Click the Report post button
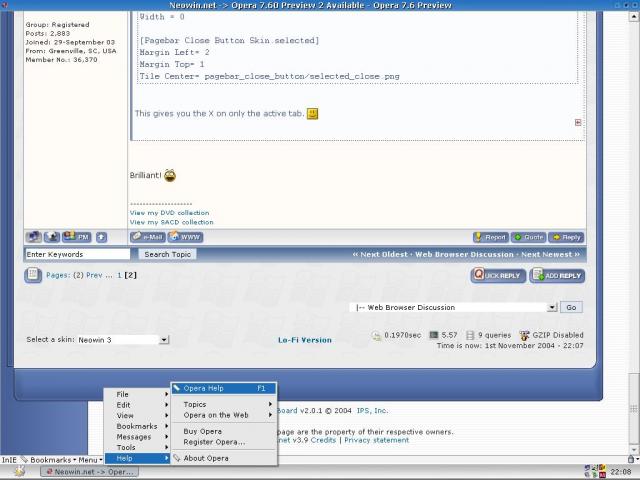640x480 pixels. [491, 237]
